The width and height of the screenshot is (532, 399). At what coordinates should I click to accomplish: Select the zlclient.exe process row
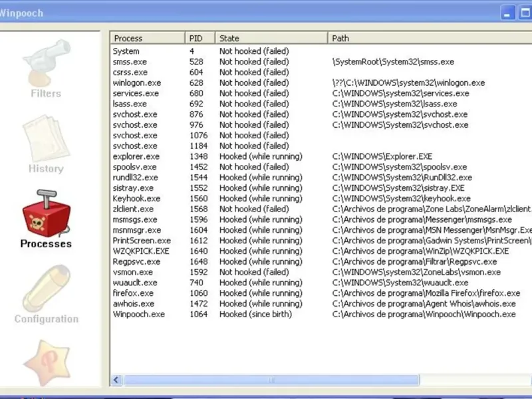tap(321, 209)
